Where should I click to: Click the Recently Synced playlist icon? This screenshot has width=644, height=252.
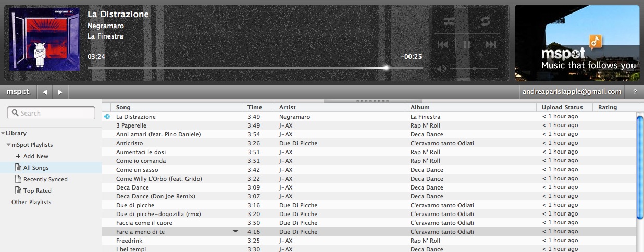coord(18,179)
